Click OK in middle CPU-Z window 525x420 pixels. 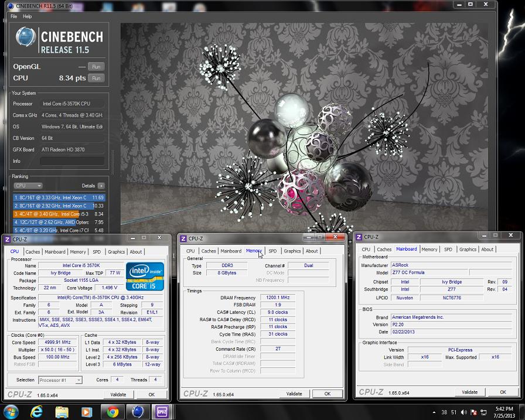click(328, 394)
